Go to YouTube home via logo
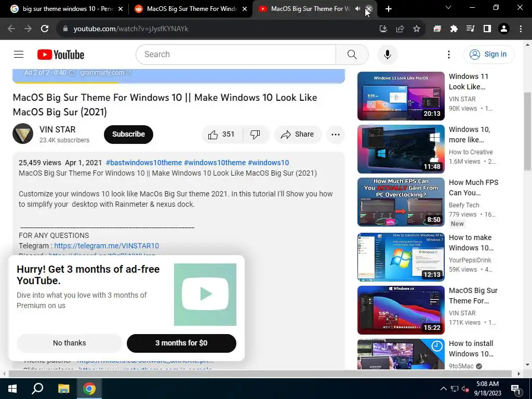532x399 pixels. click(61, 55)
